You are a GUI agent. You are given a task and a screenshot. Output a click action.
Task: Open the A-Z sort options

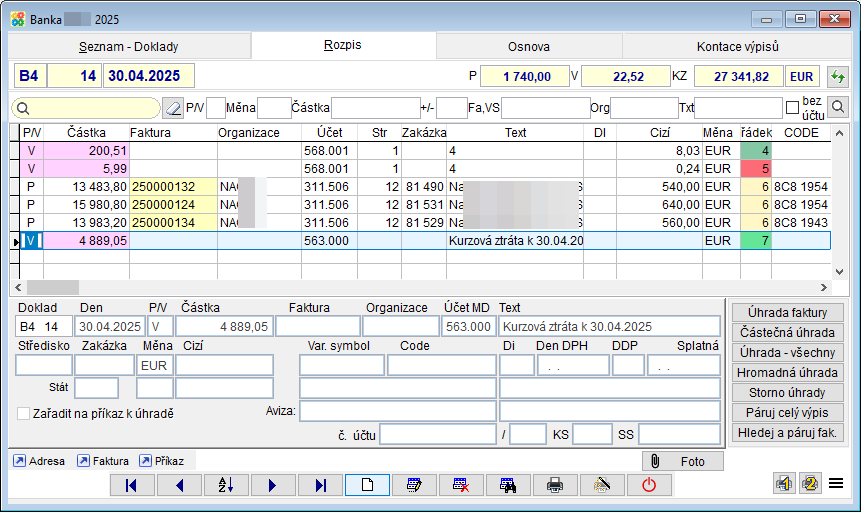tap(226, 485)
